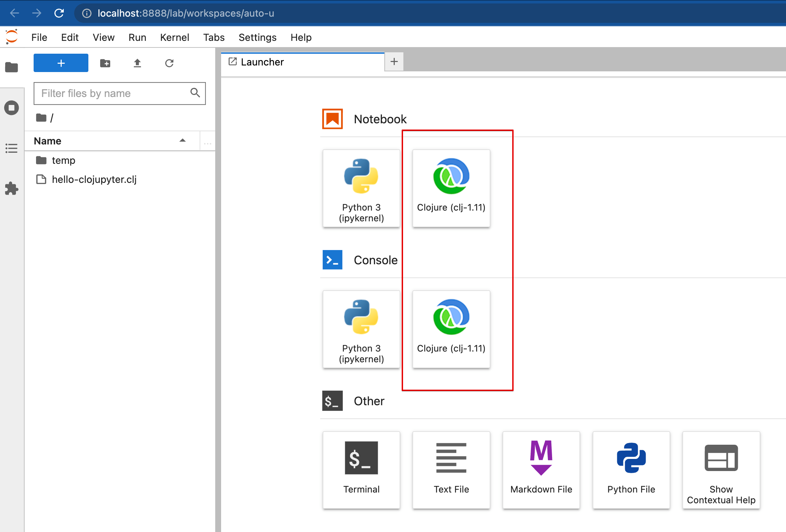Click the sort direction caret in Name header
The image size is (786, 532).
point(183,141)
